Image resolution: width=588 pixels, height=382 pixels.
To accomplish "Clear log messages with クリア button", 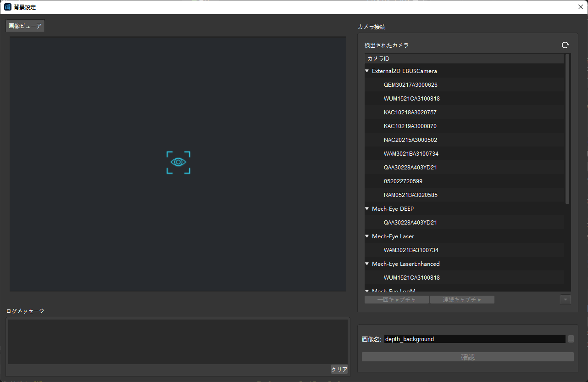I will tap(339, 370).
